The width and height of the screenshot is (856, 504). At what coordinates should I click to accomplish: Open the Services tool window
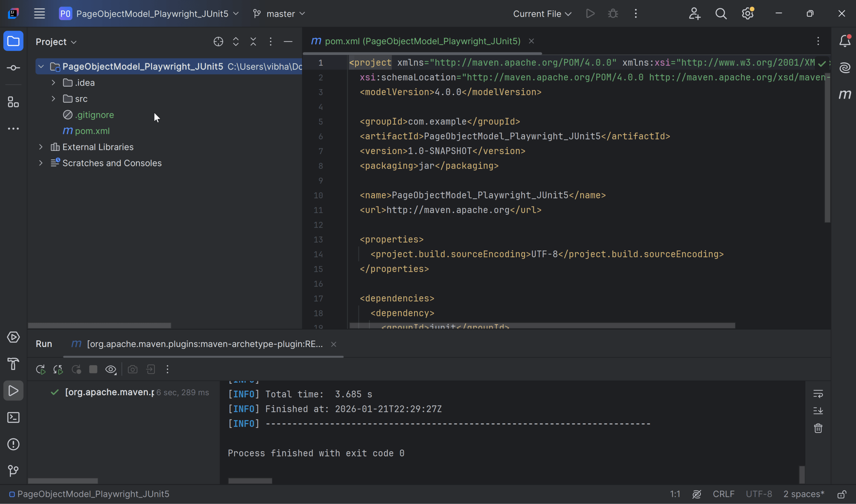point(13,337)
